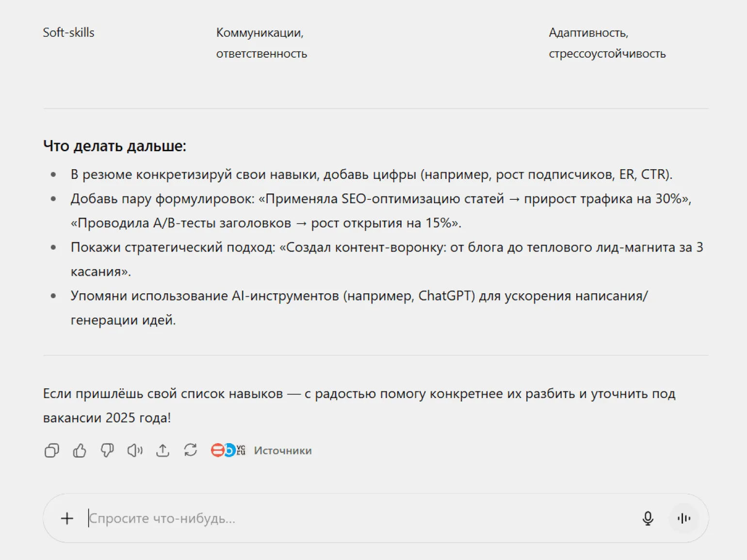Click the 'Что делать дальше:' heading
747x560 pixels.
[x=114, y=146]
